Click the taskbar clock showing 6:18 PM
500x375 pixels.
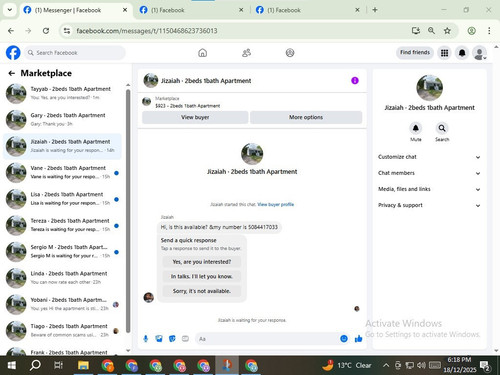pyautogui.click(x=459, y=365)
